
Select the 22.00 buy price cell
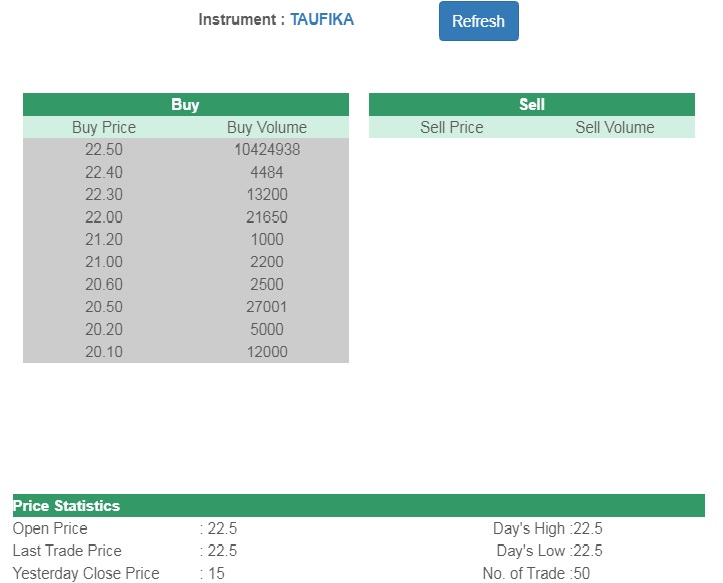pos(104,217)
